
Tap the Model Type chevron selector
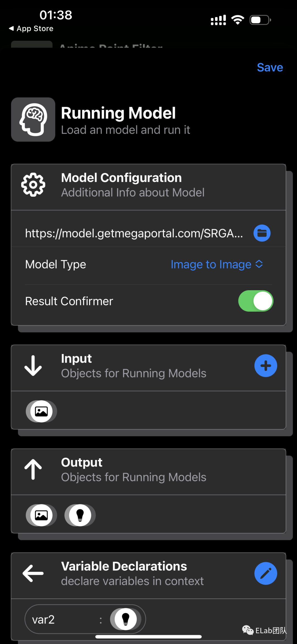(259, 264)
